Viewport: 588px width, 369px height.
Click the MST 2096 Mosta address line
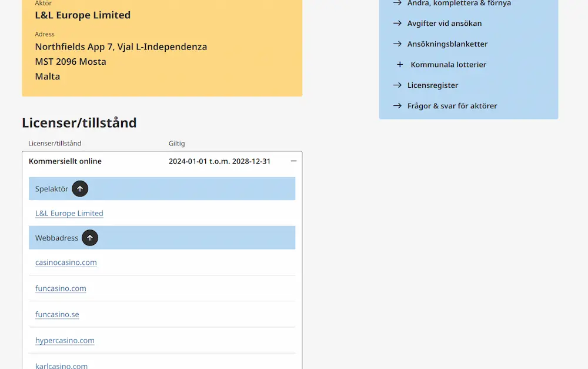[x=71, y=62]
